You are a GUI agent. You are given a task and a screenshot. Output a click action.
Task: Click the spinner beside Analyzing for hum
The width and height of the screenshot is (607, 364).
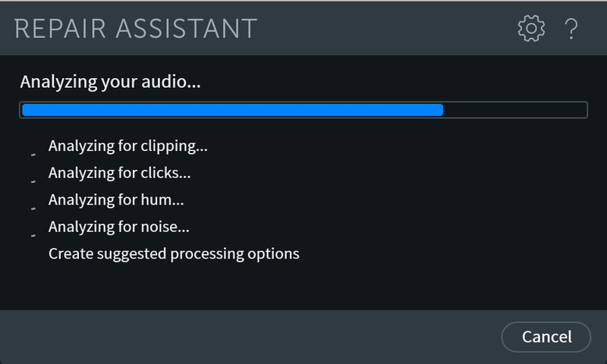(x=33, y=207)
